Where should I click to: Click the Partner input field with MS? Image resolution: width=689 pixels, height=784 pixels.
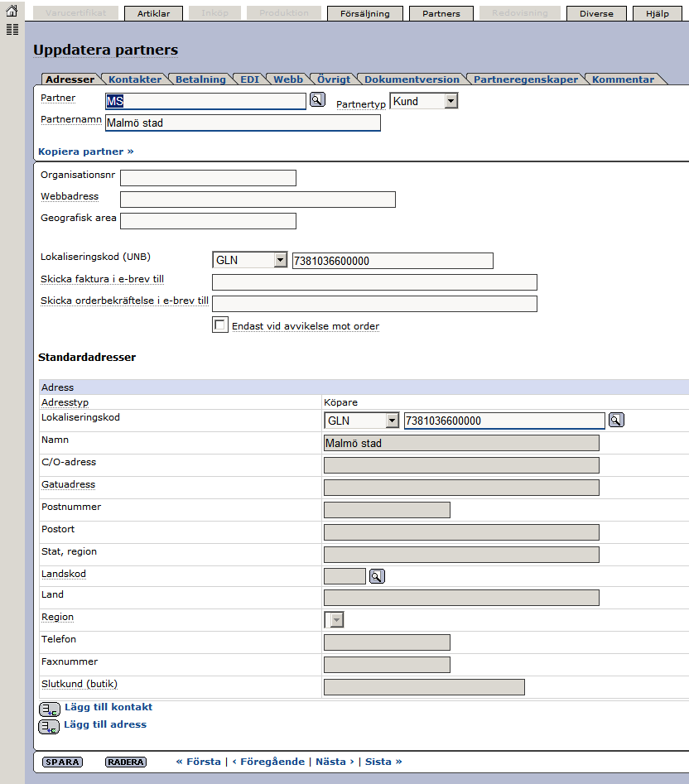coord(205,101)
